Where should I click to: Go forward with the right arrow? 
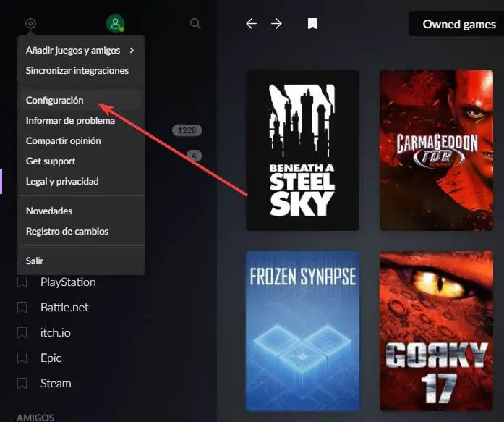(x=276, y=23)
